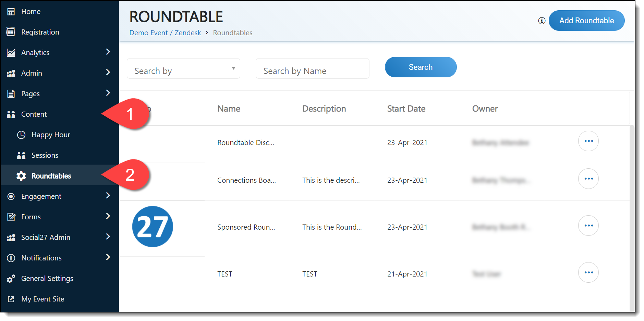
Task: Click the info icon beside Add Roundtable
Action: pyautogui.click(x=542, y=21)
